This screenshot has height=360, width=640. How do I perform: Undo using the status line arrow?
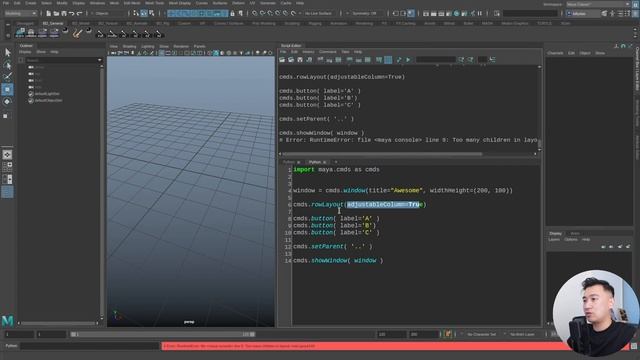(71, 13)
